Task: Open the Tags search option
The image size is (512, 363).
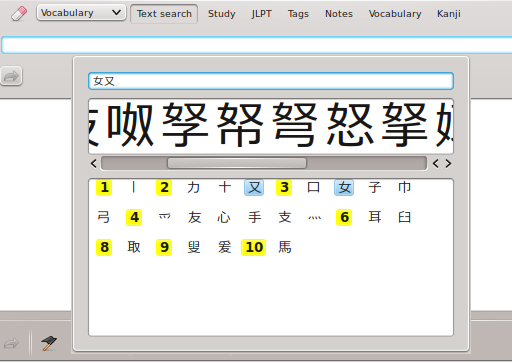Action: coord(298,14)
